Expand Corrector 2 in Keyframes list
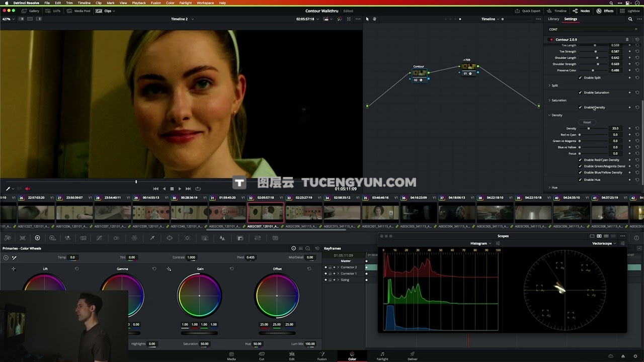The image size is (644, 362). 338,267
